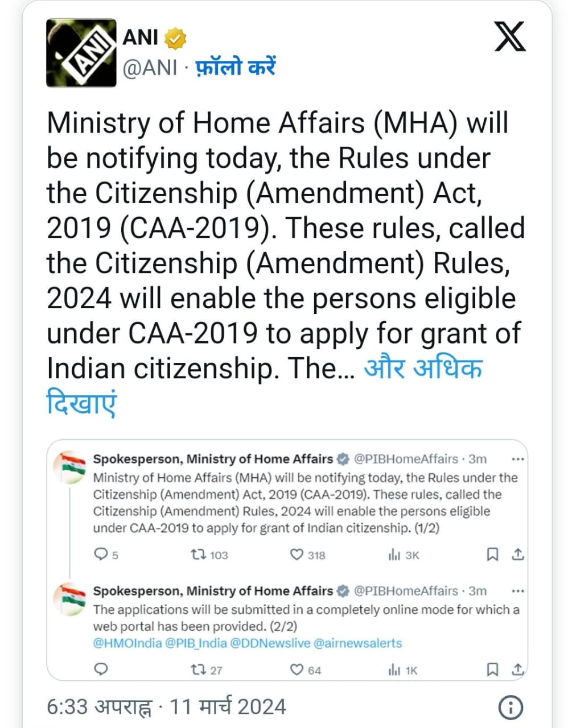The height and width of the screenshot is (728, 572).
Task: Click the @DDNewslive mention link
Action: click(x=270, y=643)
